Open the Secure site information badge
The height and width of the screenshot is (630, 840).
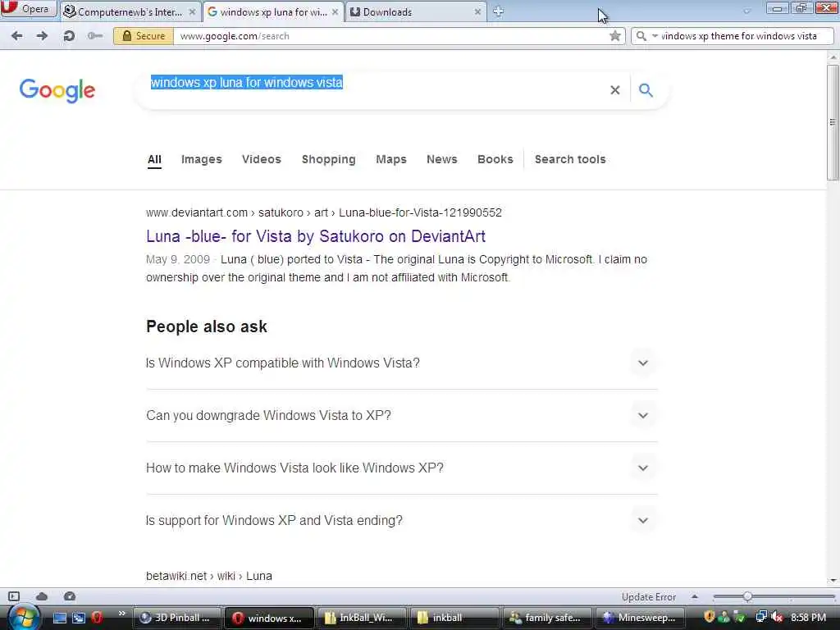(x=144, y=36)
